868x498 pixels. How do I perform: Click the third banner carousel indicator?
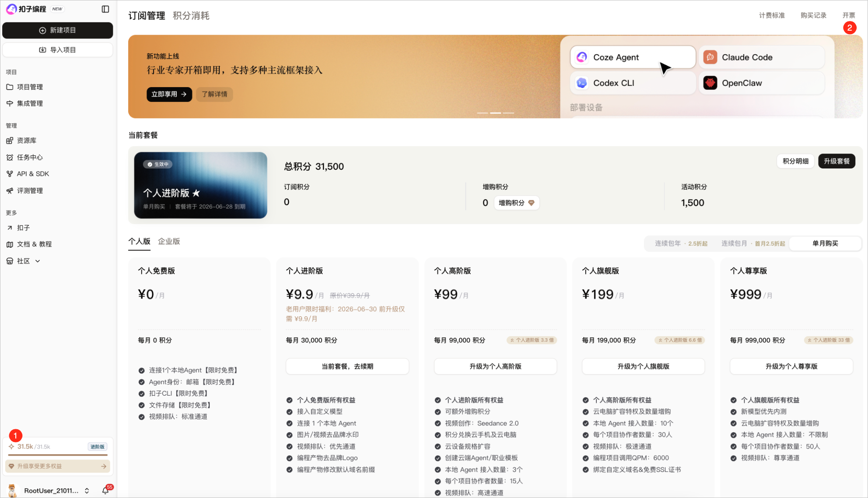pos(508,113)
